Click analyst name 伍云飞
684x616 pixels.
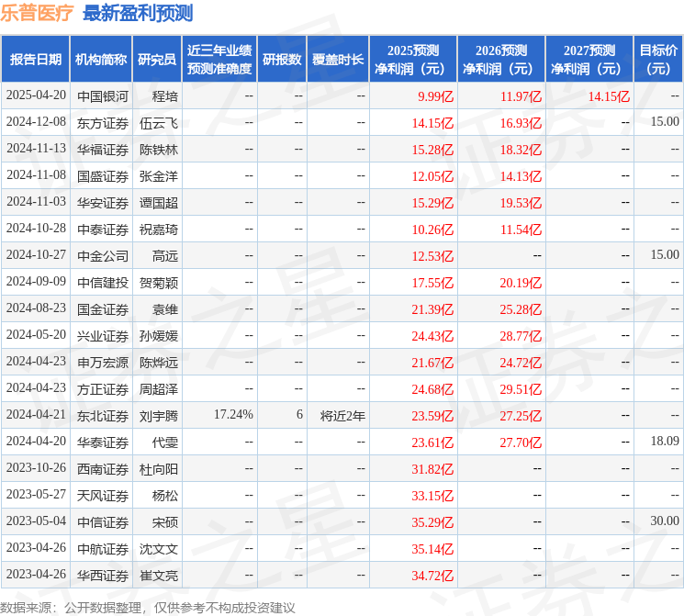tap(159, 123)
